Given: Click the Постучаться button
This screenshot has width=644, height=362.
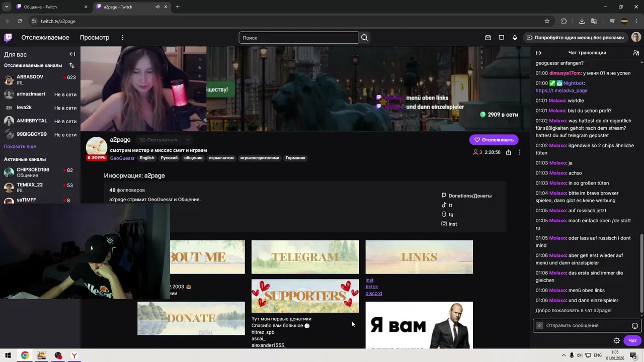Looking at the screenshot, I should pyautogui.click(x=158, y=140).
